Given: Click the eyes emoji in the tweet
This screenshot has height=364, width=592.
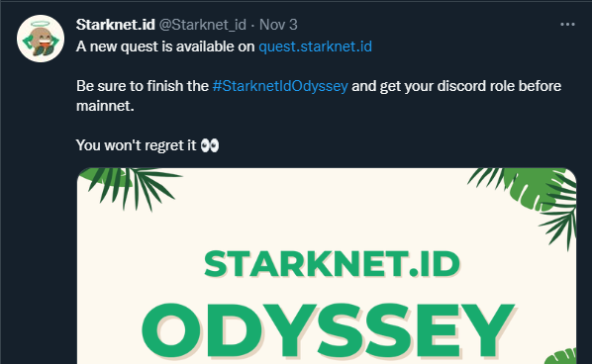Looking at the screenshot, I should click(x=210, y=145).
